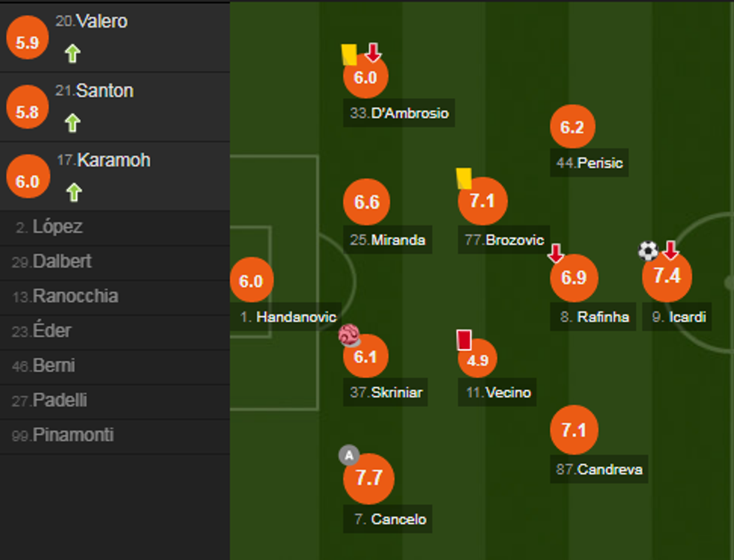
Task: Choose Pinamonti from the bench list
Action: click(x=73, y=435)
